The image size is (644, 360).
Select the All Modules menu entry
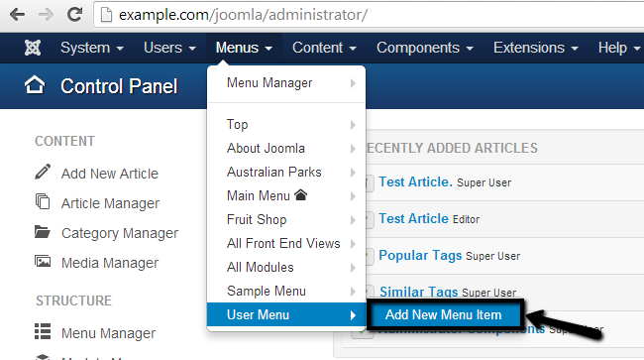pos(286,268)
